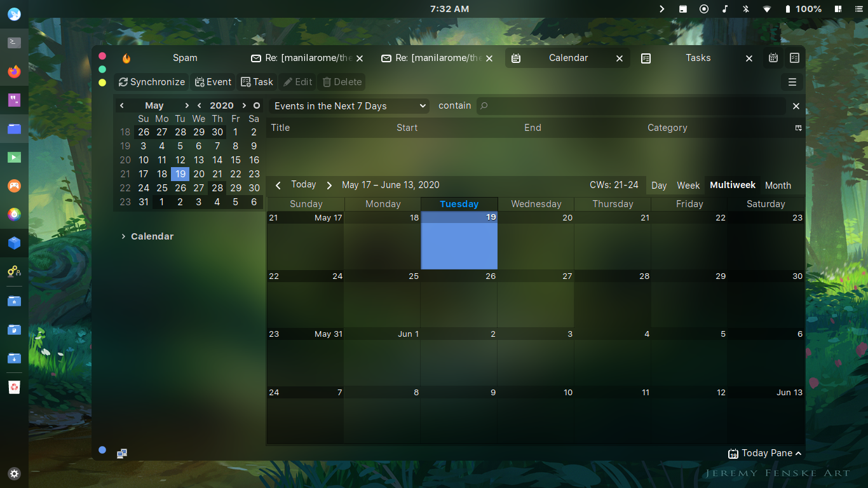Screen dimensions: 868x488
Task: Launch Firefox from the dock
Action: [x=14, y=71]
